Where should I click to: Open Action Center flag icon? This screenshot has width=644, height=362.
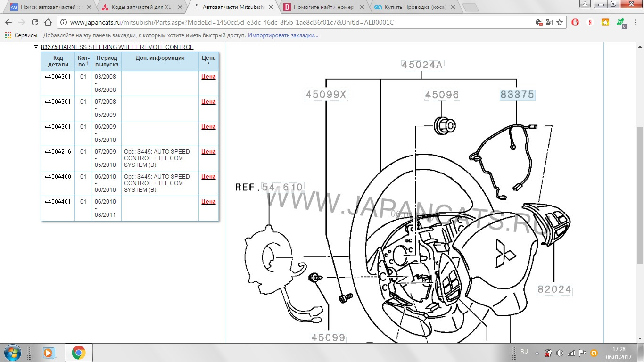click(583, 353)
